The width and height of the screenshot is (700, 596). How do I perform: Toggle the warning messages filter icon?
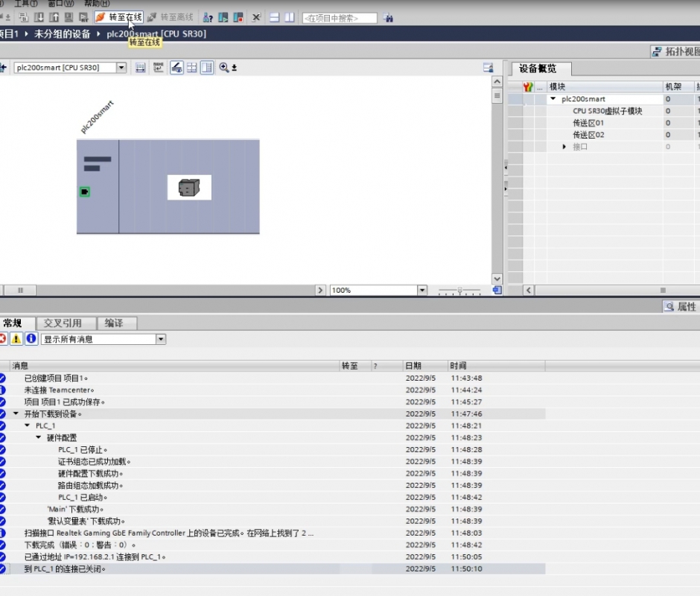coord(16,339)
